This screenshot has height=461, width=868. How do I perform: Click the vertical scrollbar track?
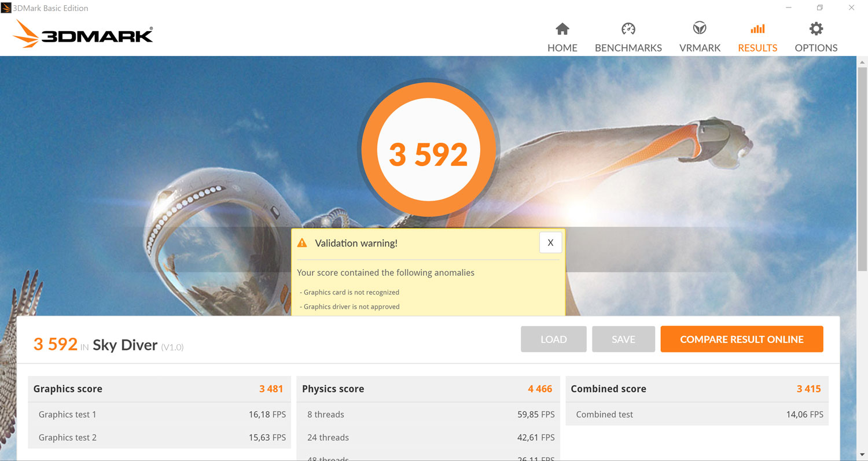tap(862, 259)
